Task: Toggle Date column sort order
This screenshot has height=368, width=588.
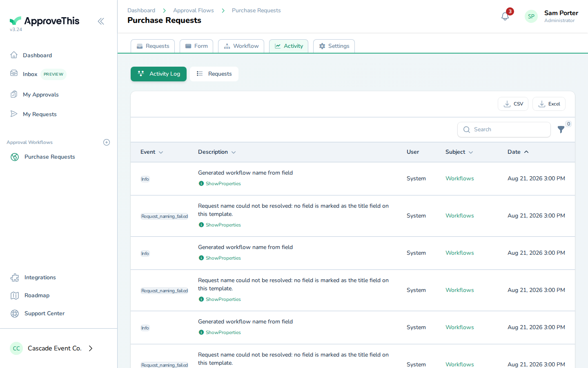Action: point(518,152)
